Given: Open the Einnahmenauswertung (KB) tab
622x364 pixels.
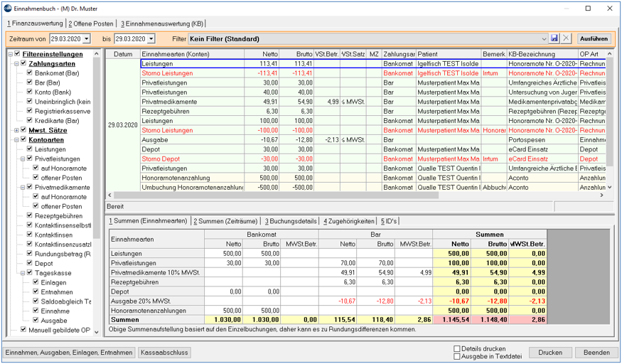Looking at the screenshot, I should coord(162,23).
